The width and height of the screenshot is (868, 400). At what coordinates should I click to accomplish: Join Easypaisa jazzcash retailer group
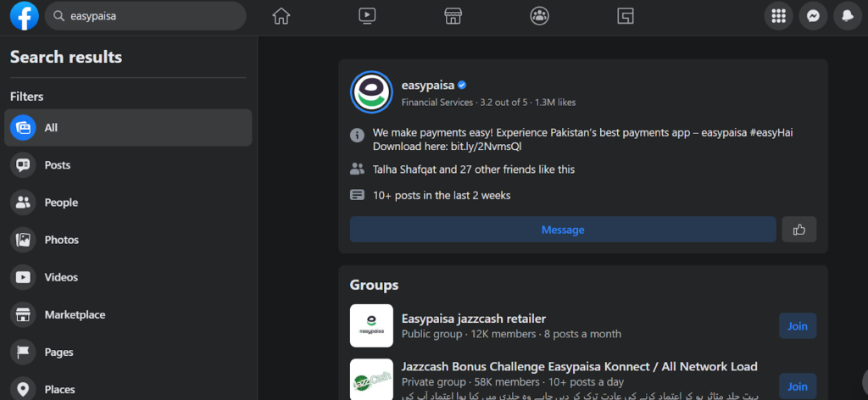click(x=798, y=326)
